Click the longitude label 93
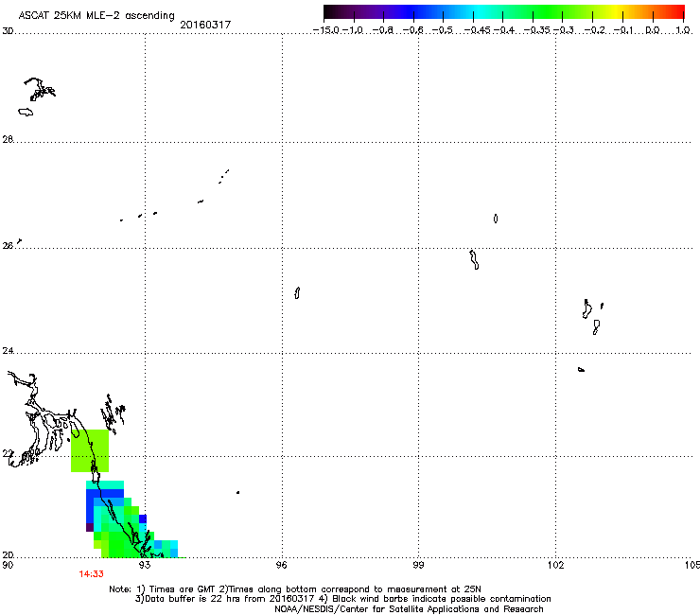The width and height of the screenshot is (700, 615). (145, 565)
